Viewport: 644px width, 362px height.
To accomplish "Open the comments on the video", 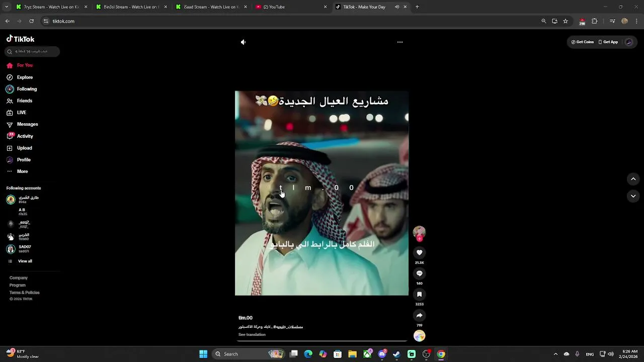I will pyautogui.click(x=419, y=274).
